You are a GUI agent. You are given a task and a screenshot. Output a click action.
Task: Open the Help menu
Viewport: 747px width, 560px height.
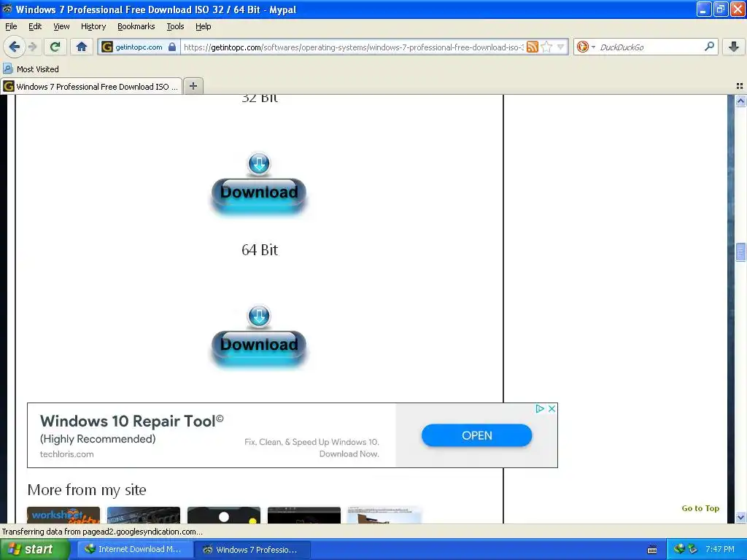click(203, 26)
